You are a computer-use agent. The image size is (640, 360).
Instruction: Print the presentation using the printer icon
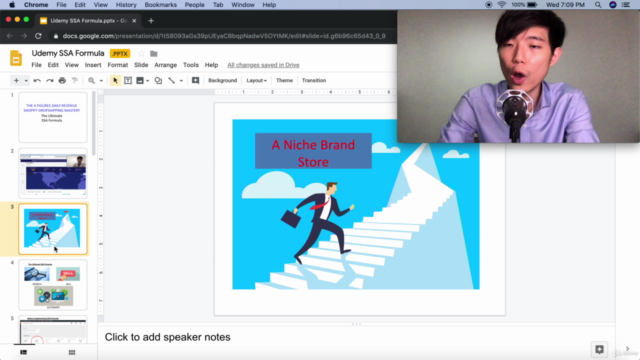[x=62, y=80]
